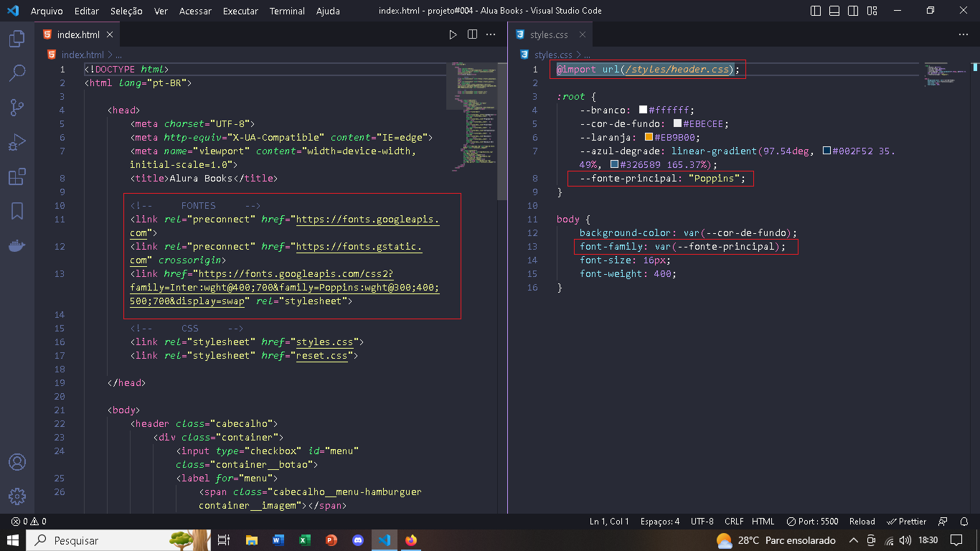Open the Bookmarks view in activity bar
This screenshot has height=551, width=980.
point(17,211)
